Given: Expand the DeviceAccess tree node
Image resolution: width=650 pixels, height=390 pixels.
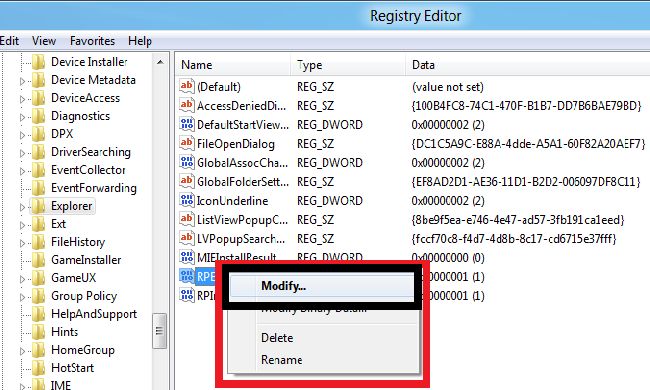Looking at the screenshot, I should click(x=22, y=99).
